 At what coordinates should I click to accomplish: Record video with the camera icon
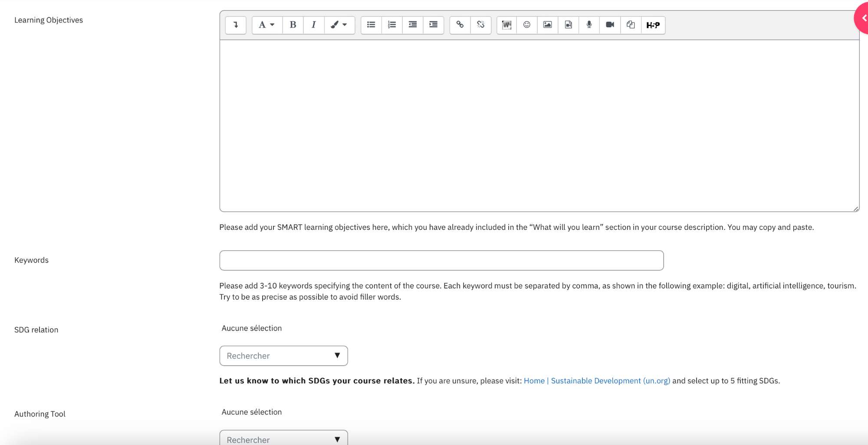click(x=610, y=25)
